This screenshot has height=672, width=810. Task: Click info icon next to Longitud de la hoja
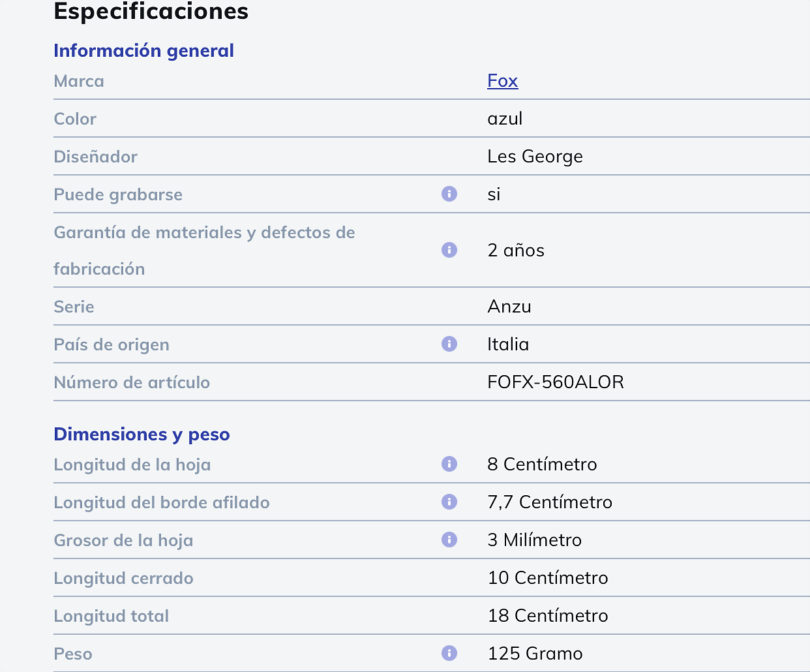pos(449,464)
